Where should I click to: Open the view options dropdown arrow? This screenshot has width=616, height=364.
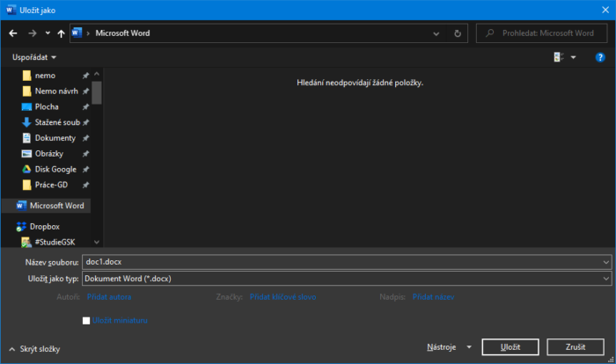573,57
